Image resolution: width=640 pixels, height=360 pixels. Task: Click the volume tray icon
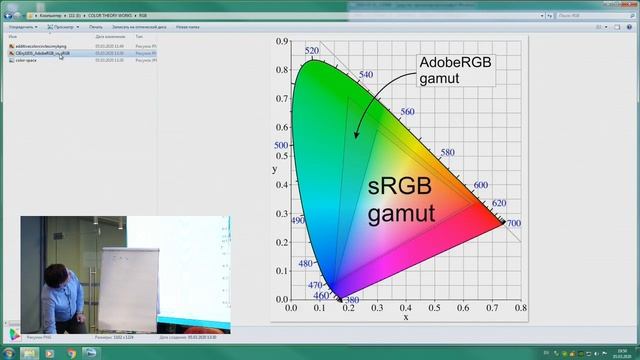click(596, 353)
